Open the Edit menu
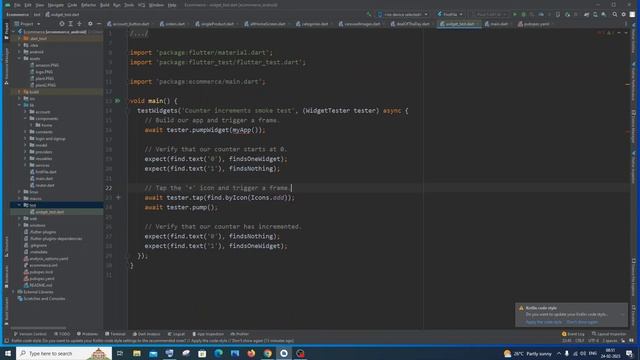The image size is (640, 360). click(28, 5)
